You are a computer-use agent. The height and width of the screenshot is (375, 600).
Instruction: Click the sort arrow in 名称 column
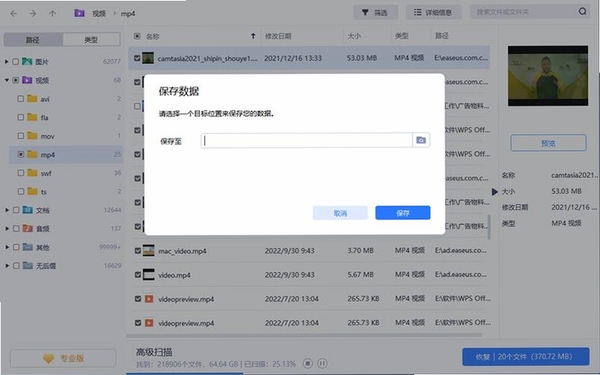253,36
